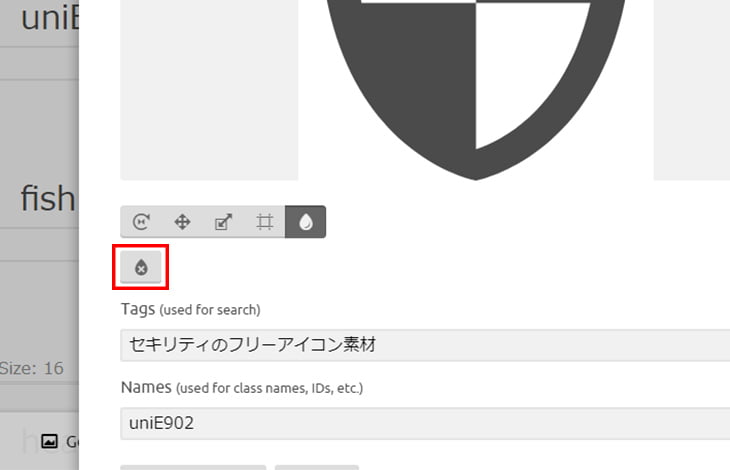Click the image icon in bottom bar
730x470 pixels.
pyautogui.click(x=49, y=441)
